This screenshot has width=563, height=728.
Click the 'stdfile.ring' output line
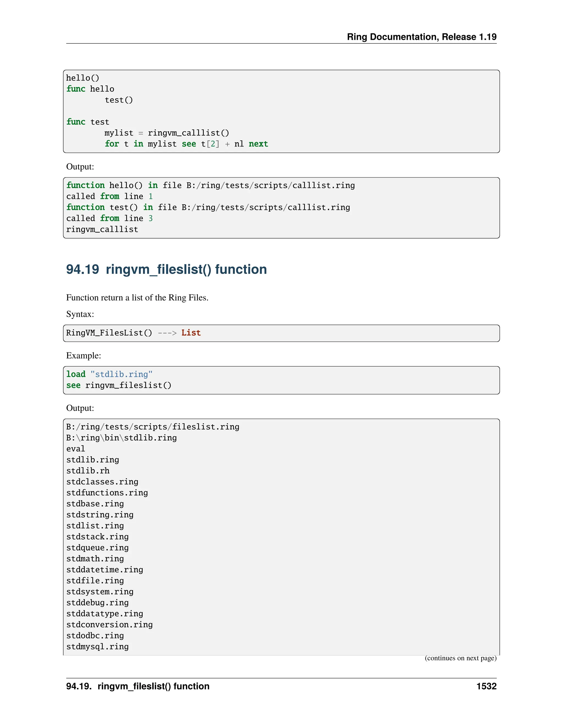[95, 581]
